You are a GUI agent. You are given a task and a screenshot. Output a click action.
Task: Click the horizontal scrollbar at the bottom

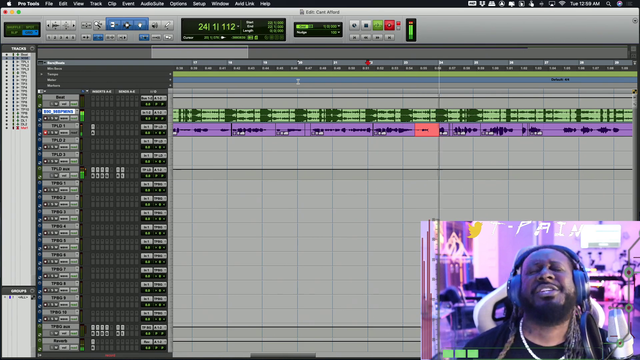click(x=282, y=355)
